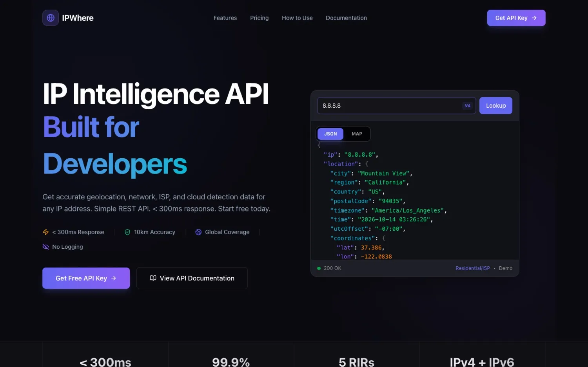Select the "2026-10-14 03:26:26" time value
Image resolution: width=588 pixels, height=367 pixels.
click(394, 220)
